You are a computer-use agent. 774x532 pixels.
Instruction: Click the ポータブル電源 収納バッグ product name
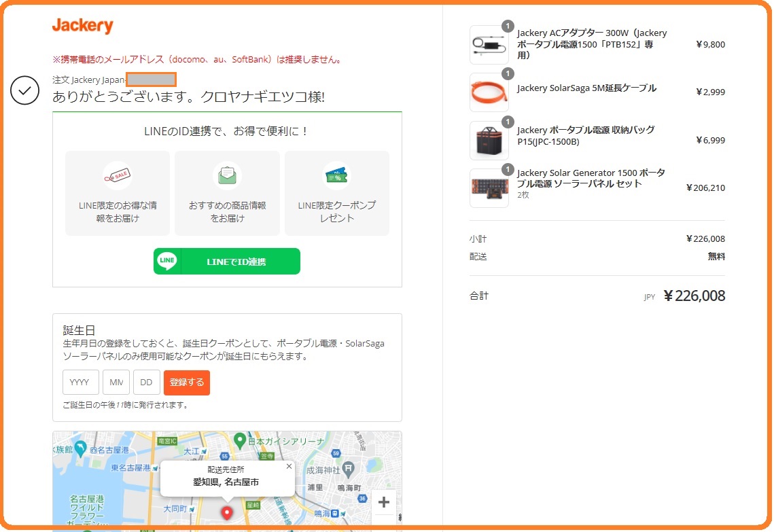pos(586,136)
